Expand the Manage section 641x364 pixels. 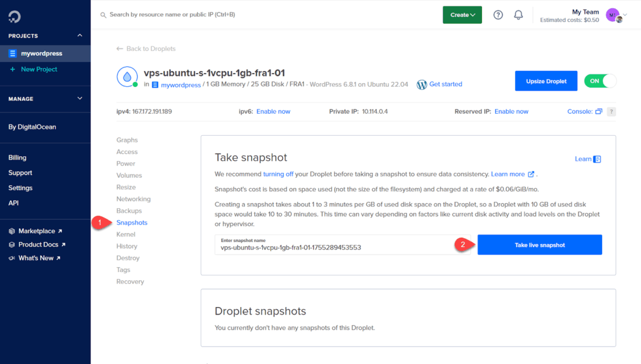tap(79, 98)
